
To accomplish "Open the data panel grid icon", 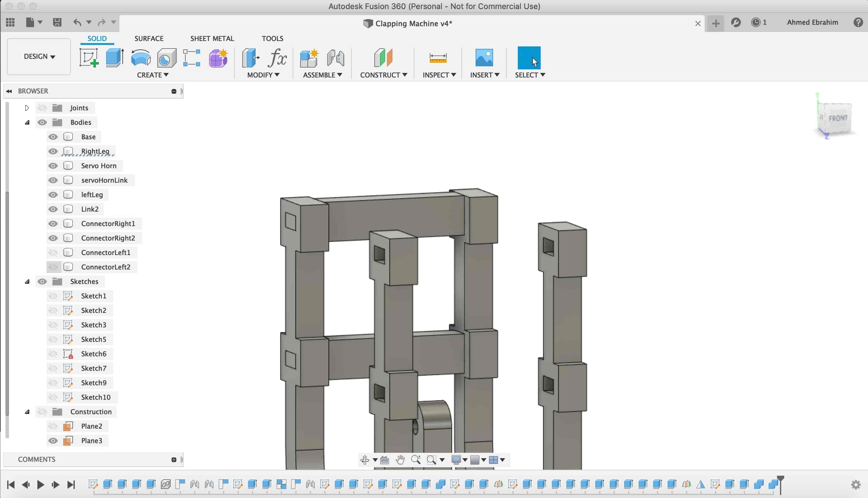I will 10,23.
